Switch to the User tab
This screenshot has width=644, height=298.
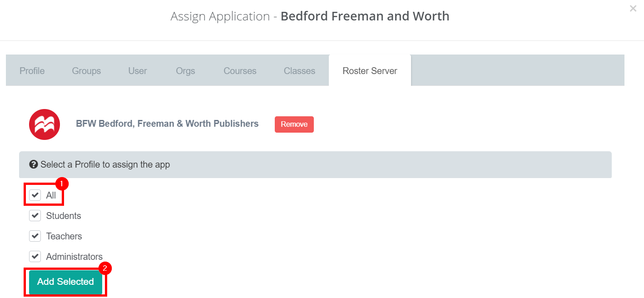[138, 70]
